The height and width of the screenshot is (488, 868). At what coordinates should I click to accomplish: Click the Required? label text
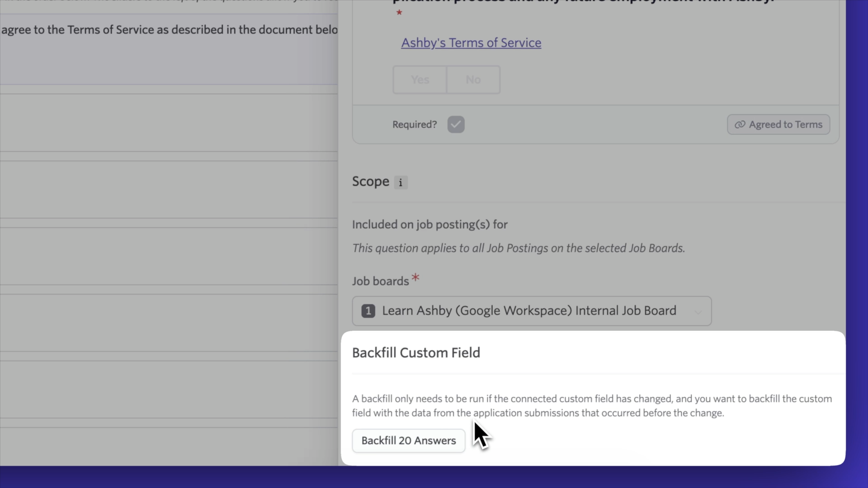(415, 125)
